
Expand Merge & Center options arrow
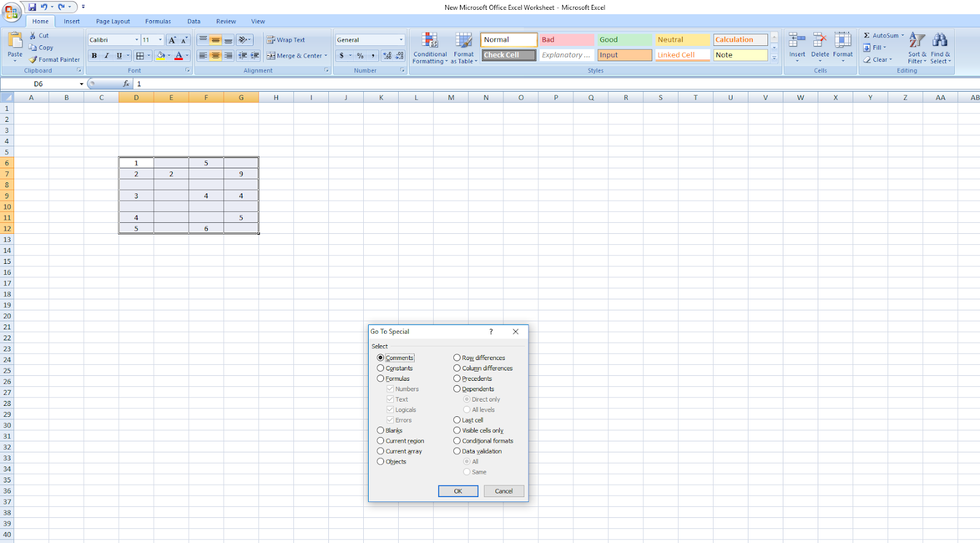(x=326, y=56)
